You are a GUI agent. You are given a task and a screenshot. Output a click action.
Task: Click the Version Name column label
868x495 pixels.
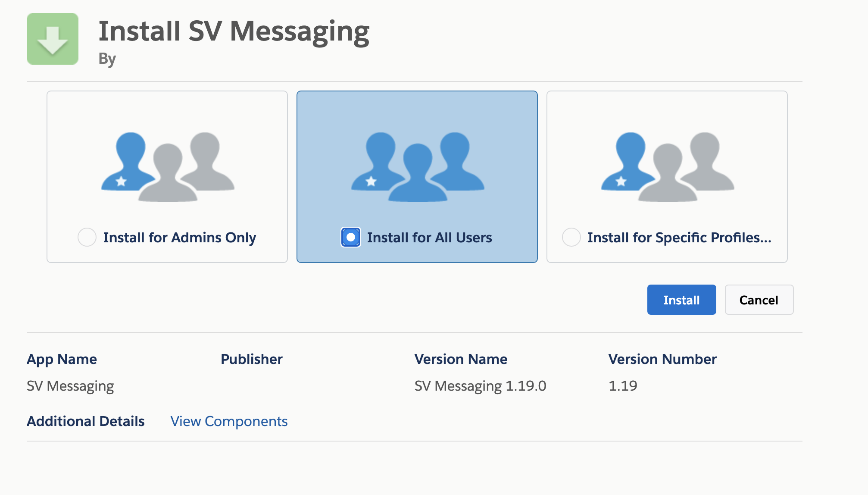coord(461,359)
